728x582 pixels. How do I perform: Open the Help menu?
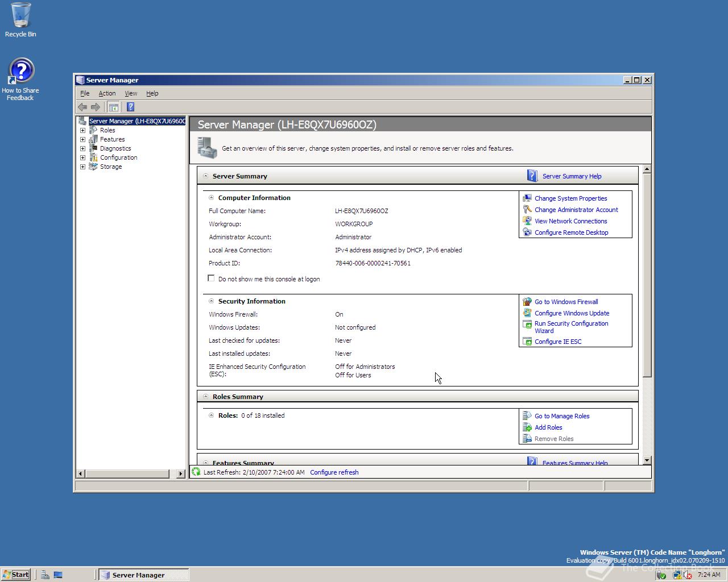point(152,93)
